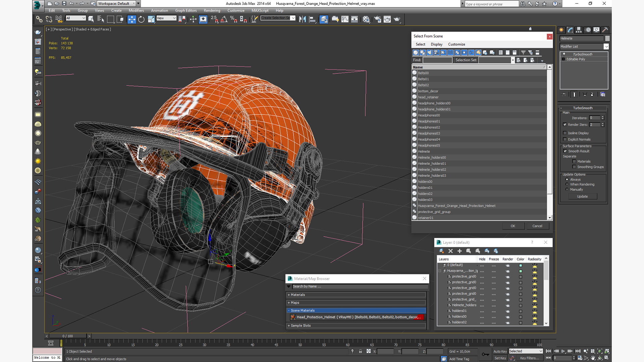Click the Set Key button
Screen dimensions: 644x362
[x=500, y=358]
